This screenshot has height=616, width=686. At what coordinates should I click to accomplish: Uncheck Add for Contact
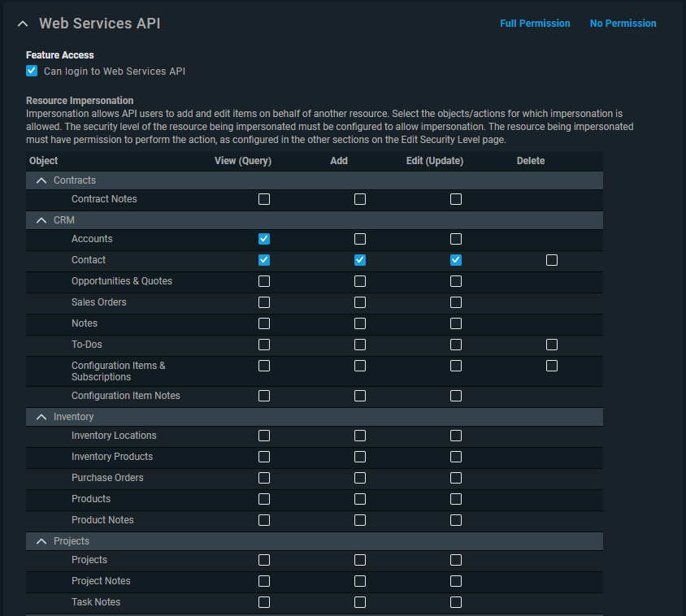359,260
